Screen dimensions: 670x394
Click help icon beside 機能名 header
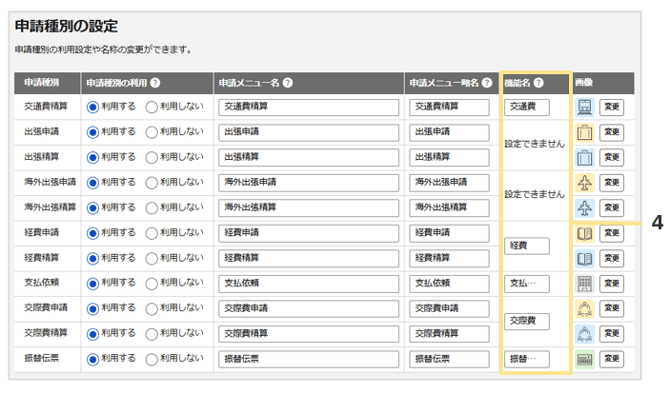coord(538,82)
